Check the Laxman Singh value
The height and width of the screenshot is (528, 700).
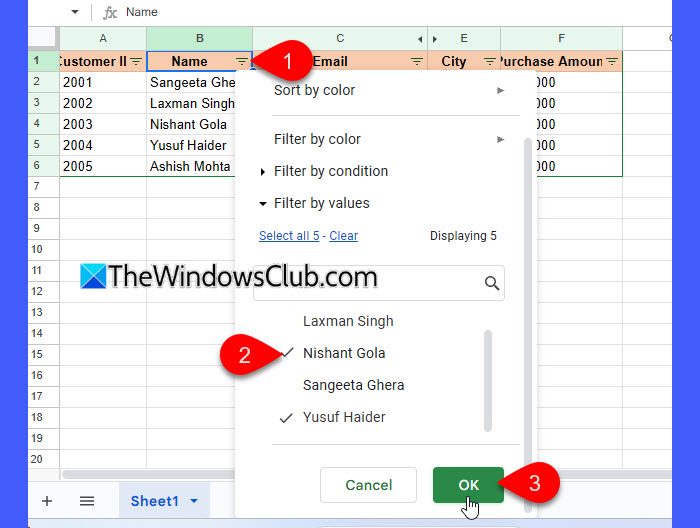click(x=348, y=321)
